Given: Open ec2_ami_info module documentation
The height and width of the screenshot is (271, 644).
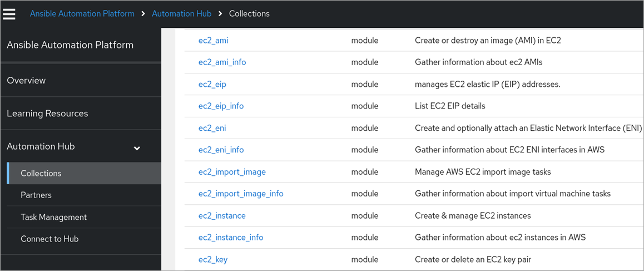Looking at the screenshot, I should coord(222,62).
